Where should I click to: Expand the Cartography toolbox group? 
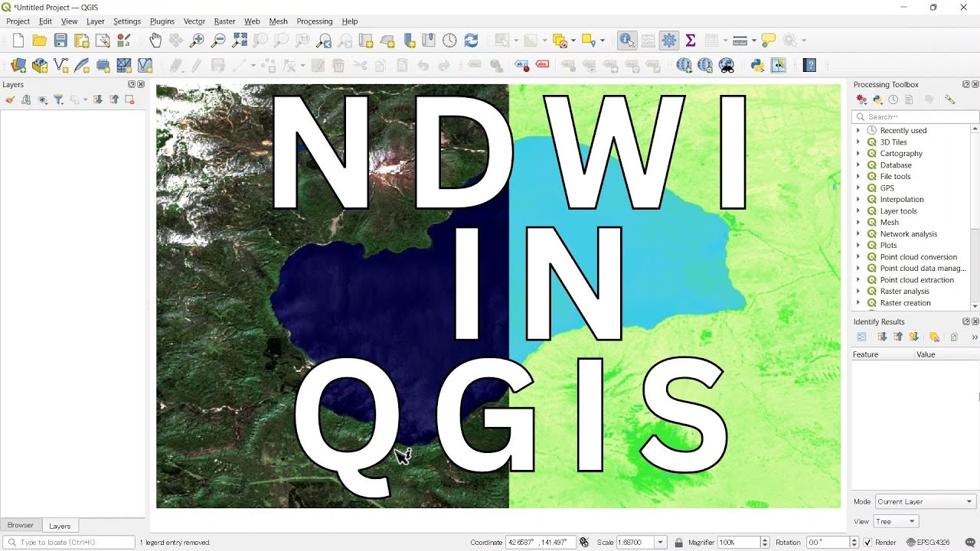(858, 154)
